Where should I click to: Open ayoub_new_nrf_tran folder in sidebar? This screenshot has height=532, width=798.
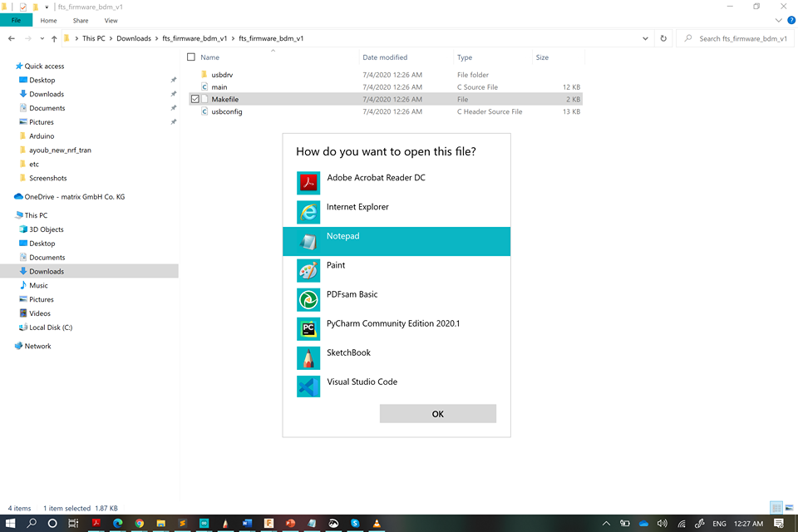coord(60,150)
